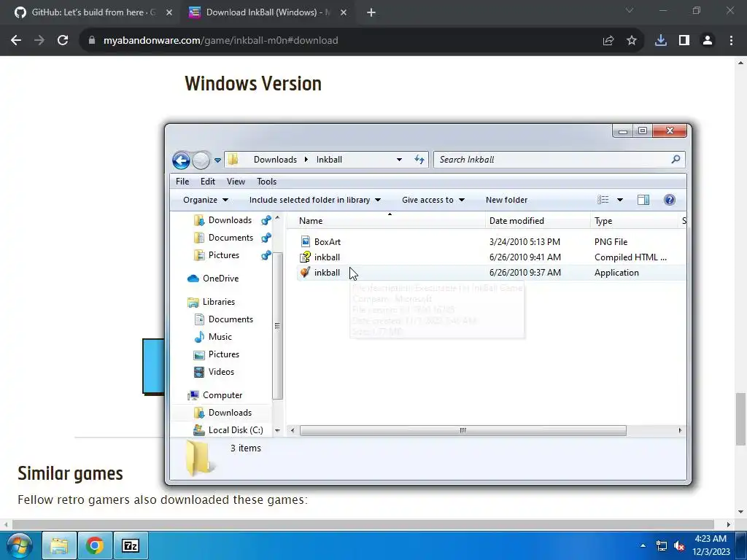Click the Downloads breadcrumb in address bar
Screen dimensions: 747x560
click(x=275, y=160)
